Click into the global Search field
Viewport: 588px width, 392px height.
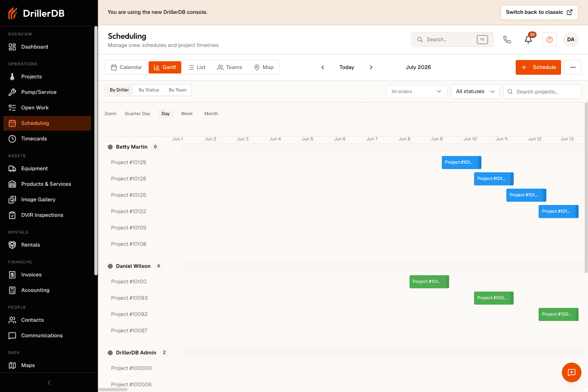pyautogui.click(x=452, y=40)
